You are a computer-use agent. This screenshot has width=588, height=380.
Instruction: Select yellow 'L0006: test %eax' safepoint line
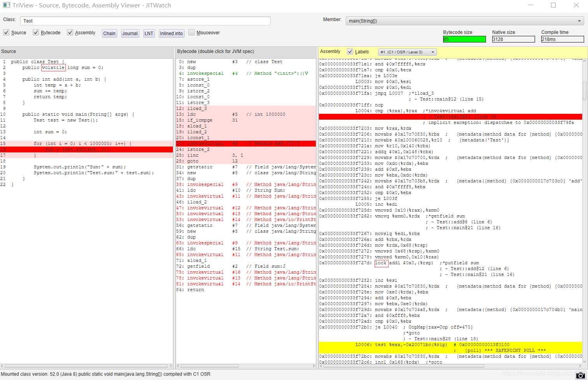(x=451, y=345)
